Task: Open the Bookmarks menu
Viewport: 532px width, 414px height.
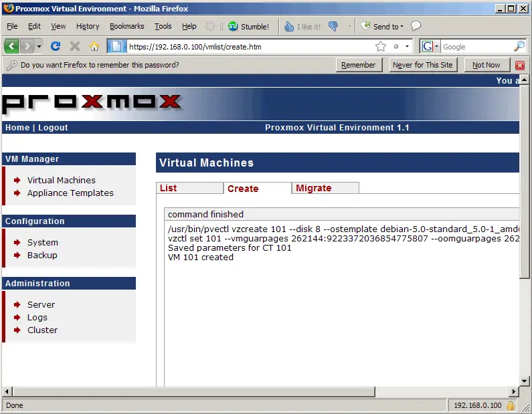Action: tap(127, 26)
